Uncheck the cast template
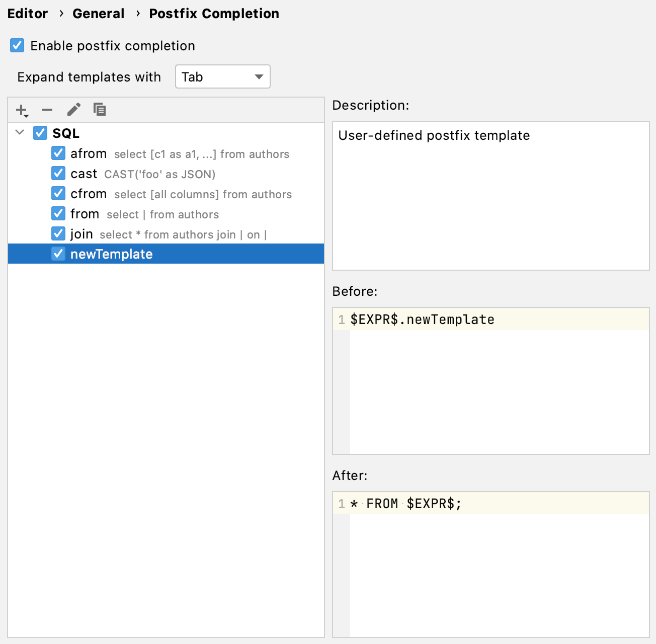The width and height of the screenshot is (656, 644). (x=58, y=174)
